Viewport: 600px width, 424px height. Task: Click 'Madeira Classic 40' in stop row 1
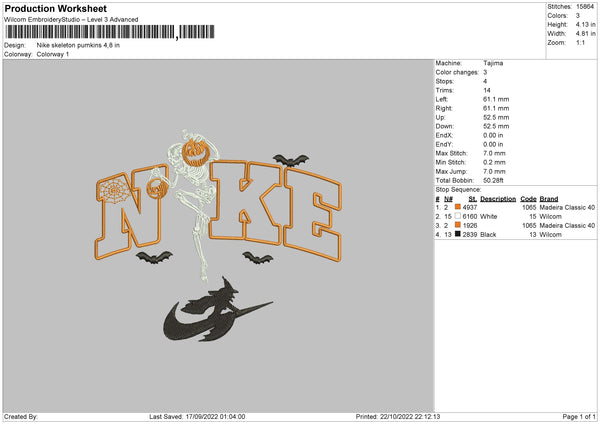(567, 207)
